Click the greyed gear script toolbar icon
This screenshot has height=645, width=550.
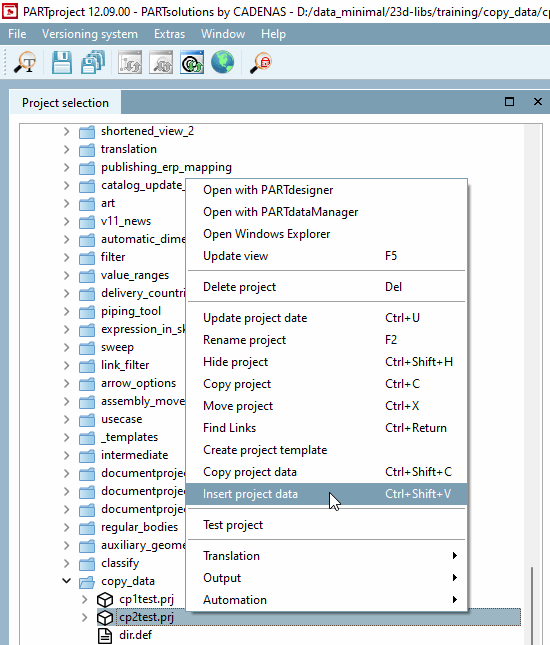pos(130,63)
